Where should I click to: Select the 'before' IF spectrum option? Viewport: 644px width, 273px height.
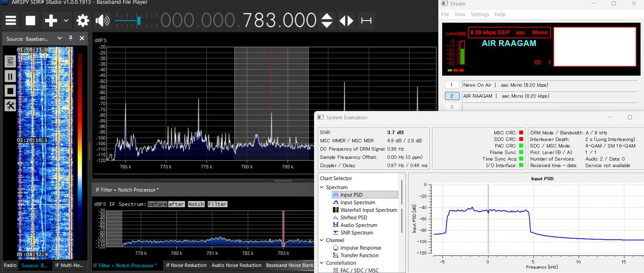157,204
